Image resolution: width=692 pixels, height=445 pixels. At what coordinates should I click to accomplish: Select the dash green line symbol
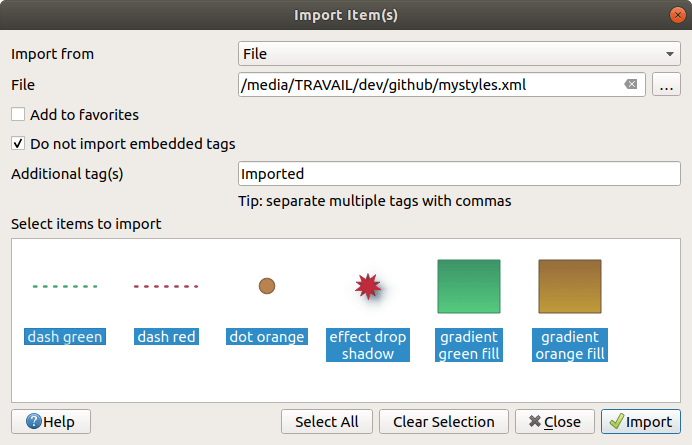coord(65,287)
